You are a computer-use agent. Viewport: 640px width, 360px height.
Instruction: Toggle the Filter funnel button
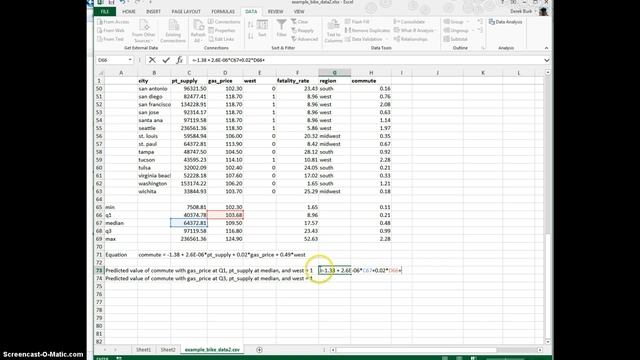281,29
